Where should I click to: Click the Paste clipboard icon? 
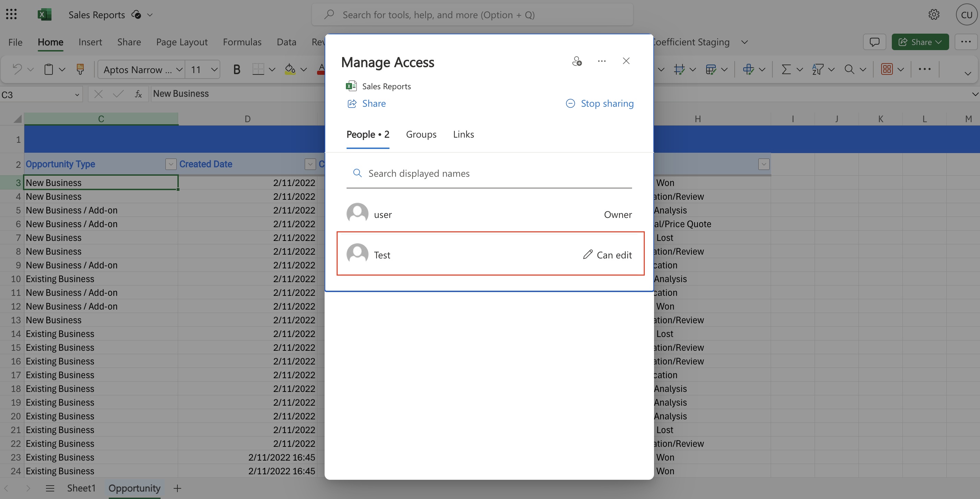[x=49, y=69]
